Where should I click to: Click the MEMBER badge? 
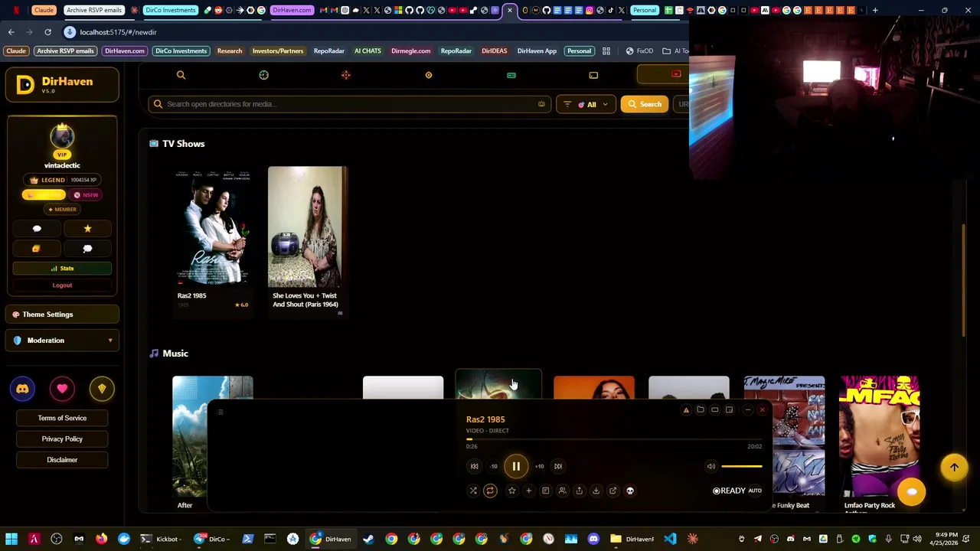coord(62,209)
